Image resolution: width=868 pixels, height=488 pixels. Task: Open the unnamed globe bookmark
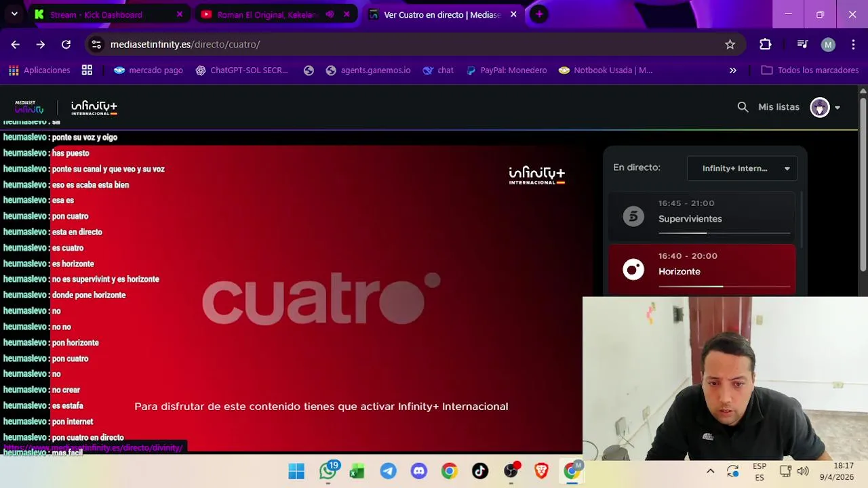point(309,70)
